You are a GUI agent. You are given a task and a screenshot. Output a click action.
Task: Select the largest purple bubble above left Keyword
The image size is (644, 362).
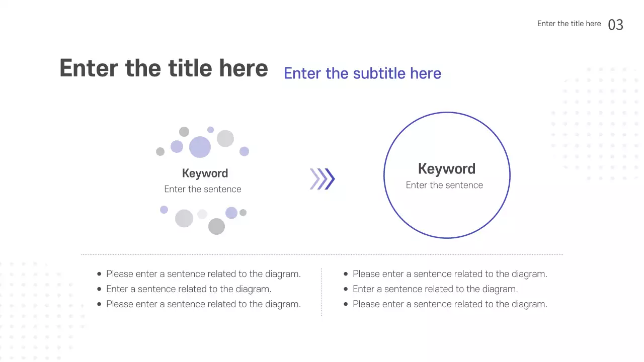click(x=200, y=147)
